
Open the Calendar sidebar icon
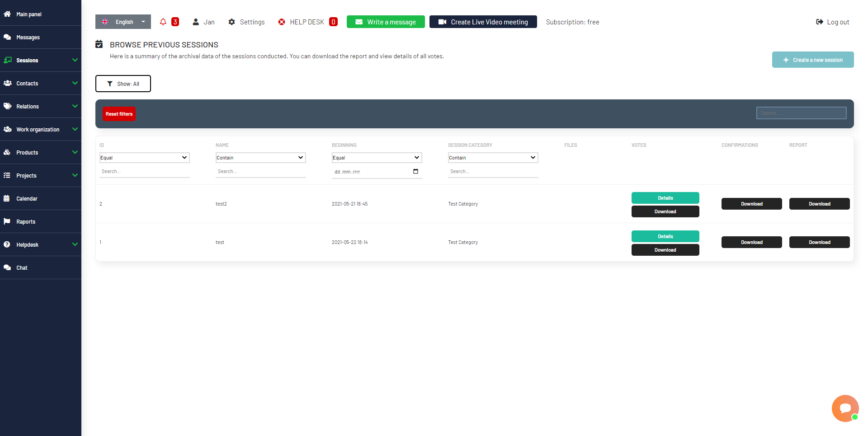(8, 198)
